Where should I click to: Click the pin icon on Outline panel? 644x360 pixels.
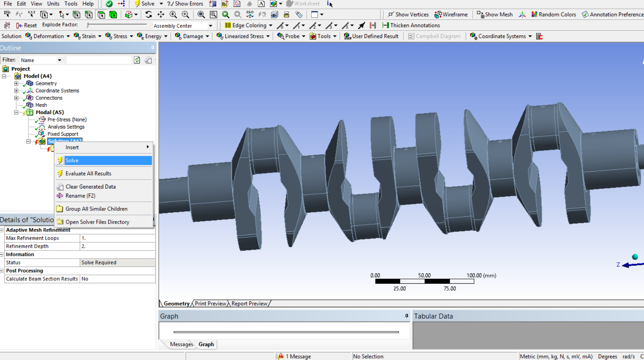click(153, 48)
